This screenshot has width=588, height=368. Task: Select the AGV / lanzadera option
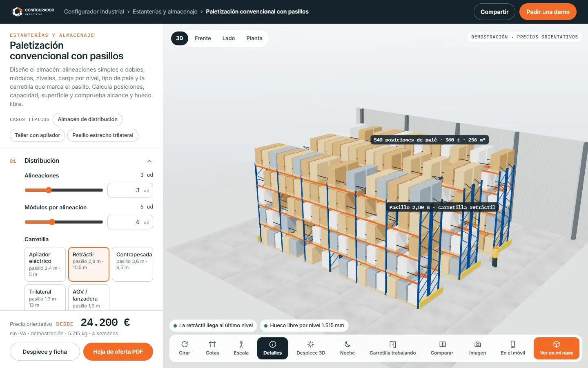coord(89,298)
